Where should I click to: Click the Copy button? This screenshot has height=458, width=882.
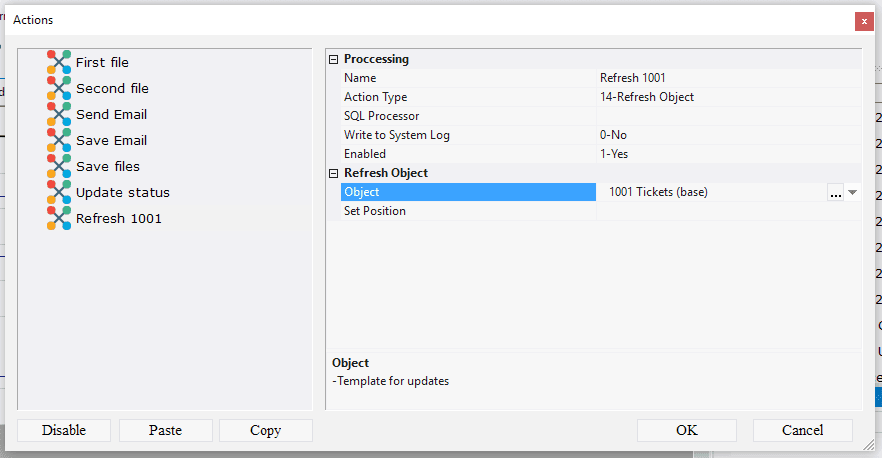click(x=266, y=430)
